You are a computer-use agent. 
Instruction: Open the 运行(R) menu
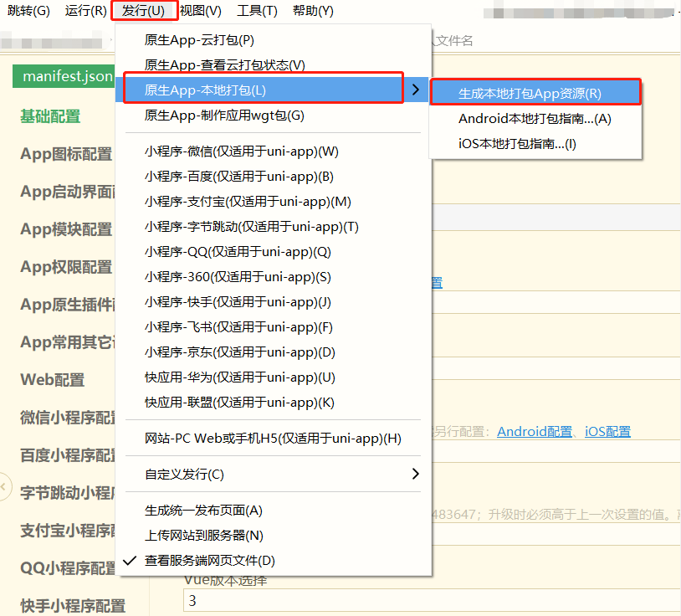(85, 11)
